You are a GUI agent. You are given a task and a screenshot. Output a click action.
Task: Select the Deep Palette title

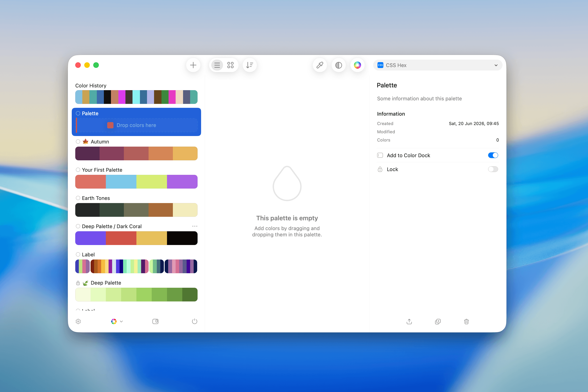pos(106,283)
